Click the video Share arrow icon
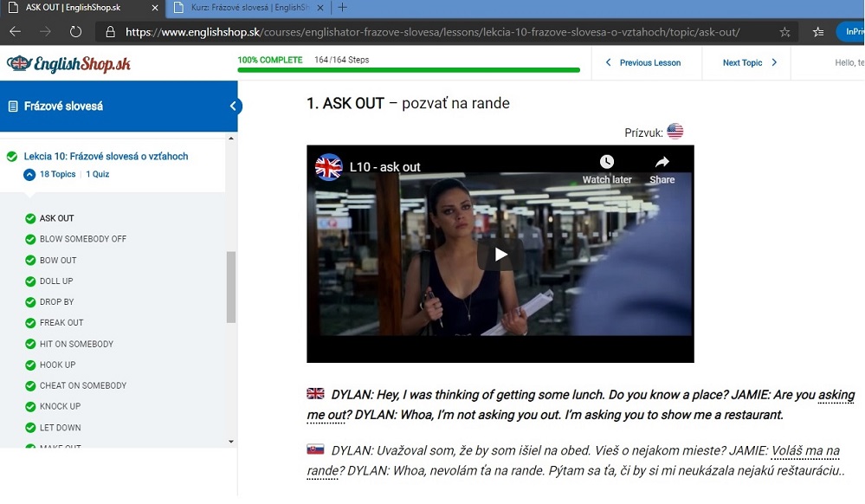The width and height of the screenshot is (865, 504). coord(662,162)
